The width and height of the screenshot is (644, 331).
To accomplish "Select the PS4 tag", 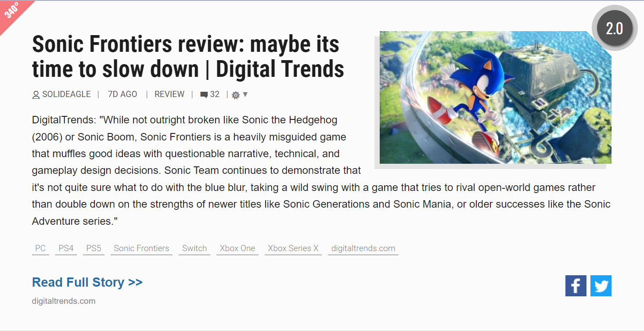I will point(66,248).
